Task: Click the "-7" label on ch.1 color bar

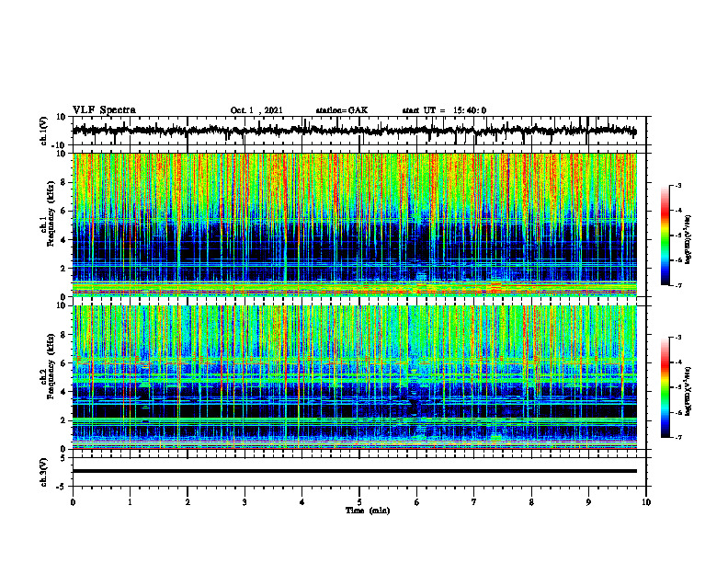Action: point(678,285)
